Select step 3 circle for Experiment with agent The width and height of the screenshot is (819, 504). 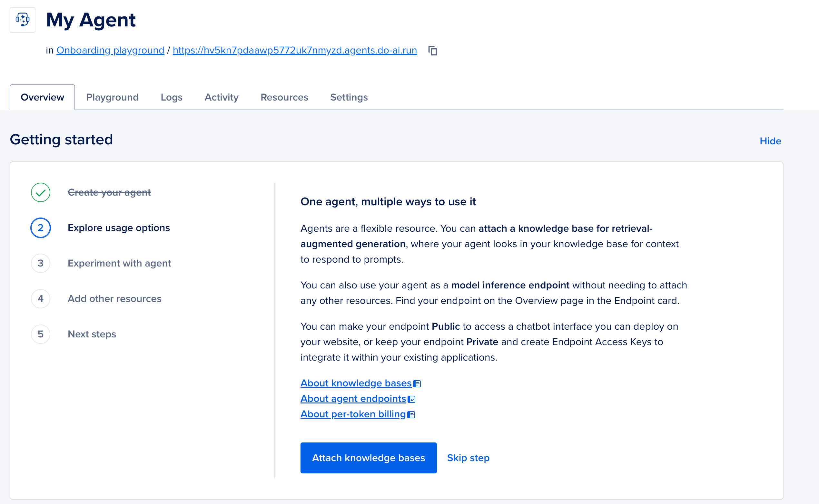41,263
